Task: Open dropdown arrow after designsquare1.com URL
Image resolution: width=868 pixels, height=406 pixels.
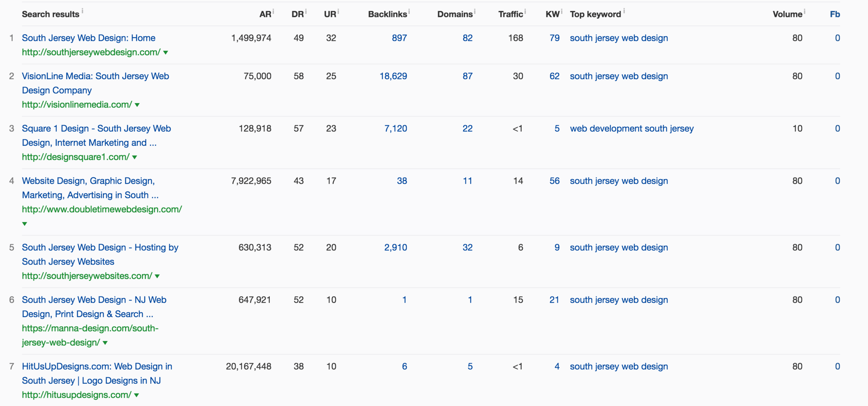Action: click(x=135, y=157)
